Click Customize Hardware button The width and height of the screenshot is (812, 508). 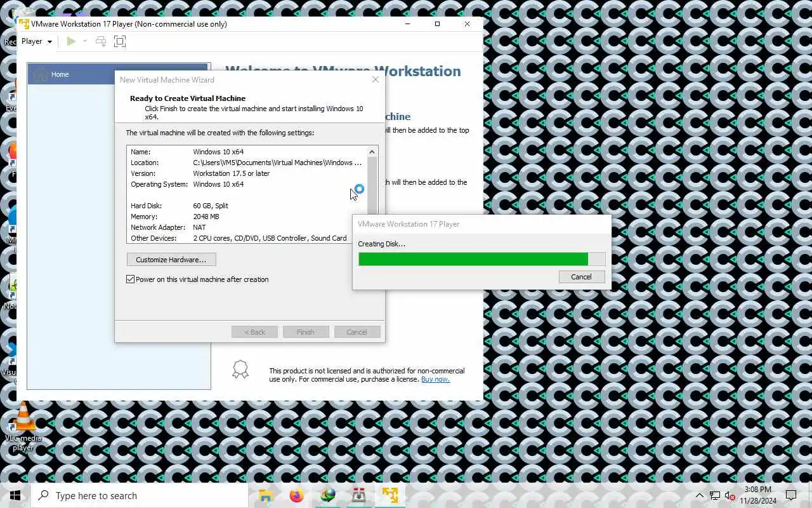(x=171, y=260)
